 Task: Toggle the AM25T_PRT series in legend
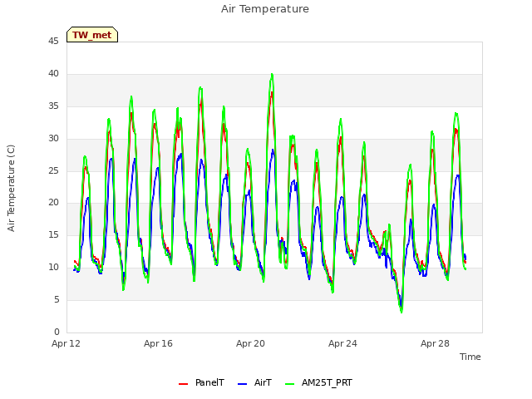[x=318, y=382]
